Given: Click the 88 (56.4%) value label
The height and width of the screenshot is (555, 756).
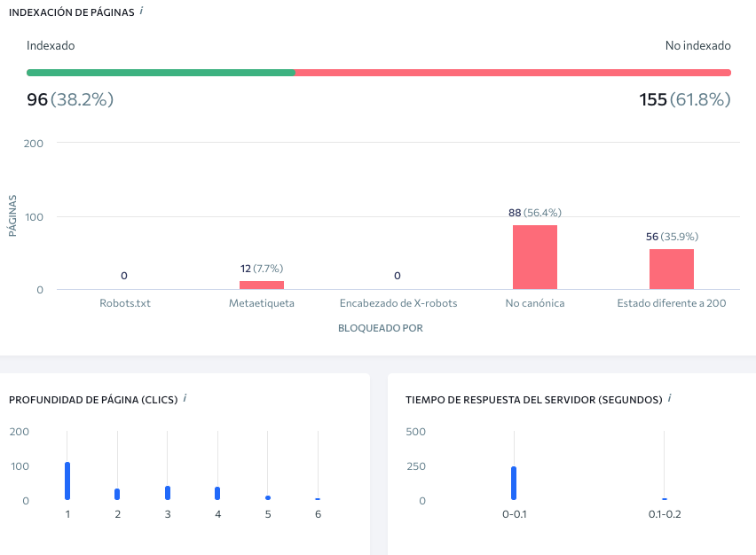Looking at the screenshot, I should [x=535, y=213].
